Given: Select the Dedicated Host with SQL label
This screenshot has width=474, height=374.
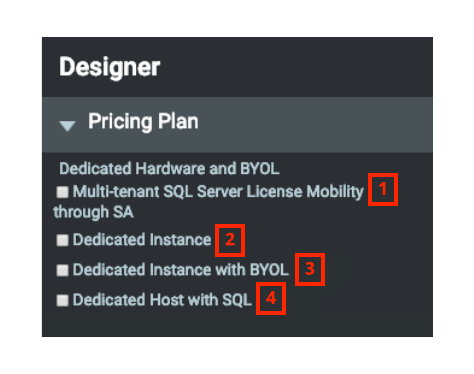Looking at the screenshot, I should [162, 300].
